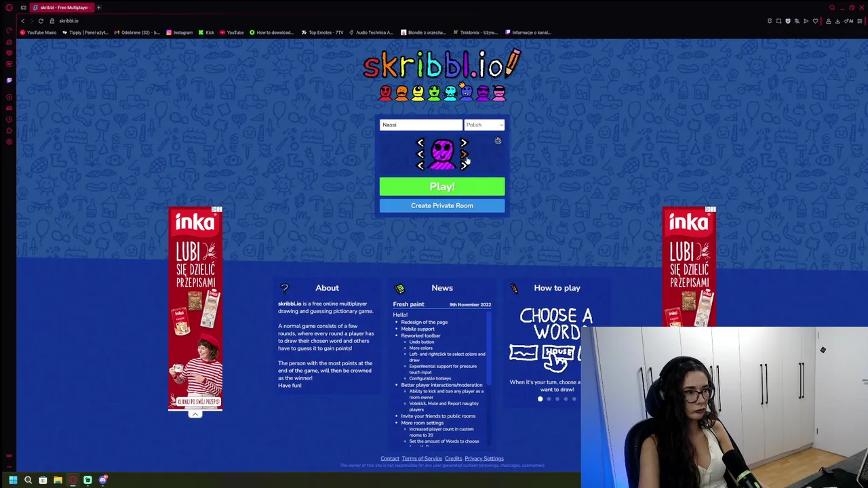
Task: Click the site security lock icon
Action: pos(52,21)
